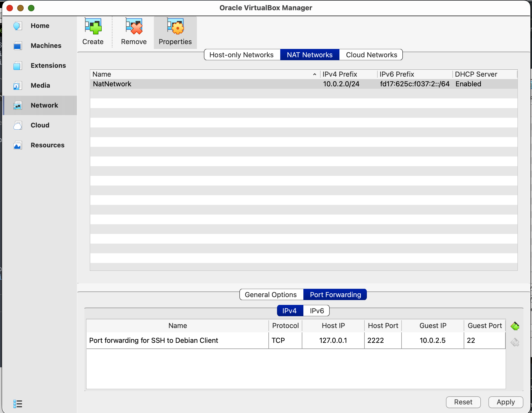Open the Cloud section icon
532x413 pixels.
[x=17, y=125]
